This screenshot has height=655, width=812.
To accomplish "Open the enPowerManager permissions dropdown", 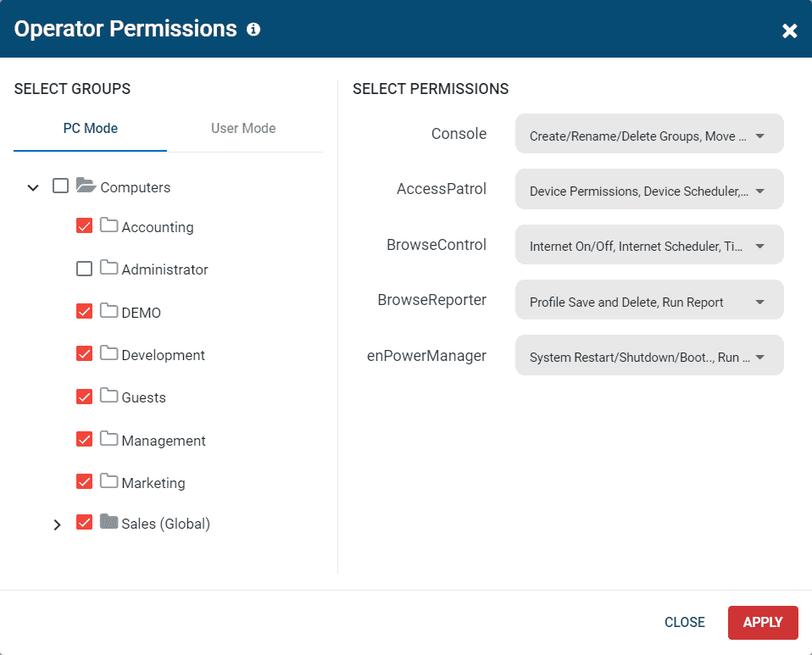I will (x=649, y=355).
